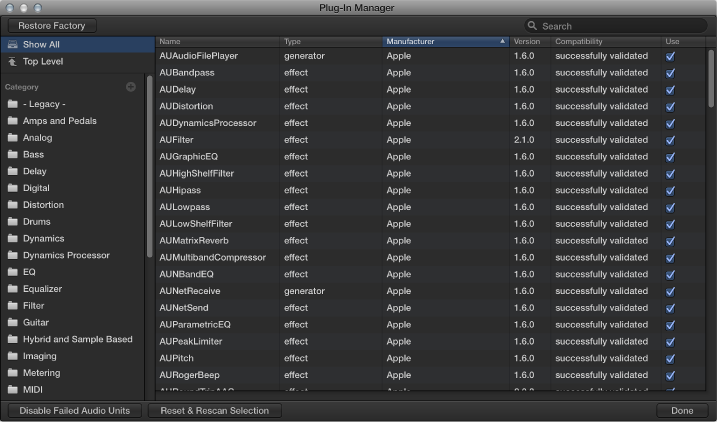Click generator type for AUNetReceive

(x=304, y=291)
